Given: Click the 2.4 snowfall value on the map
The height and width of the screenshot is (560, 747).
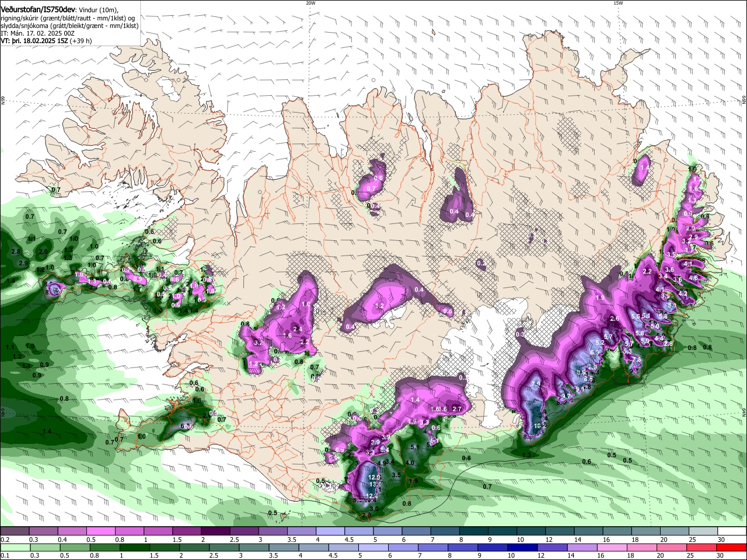Looking at the screenshot, I should pos(298,330).
